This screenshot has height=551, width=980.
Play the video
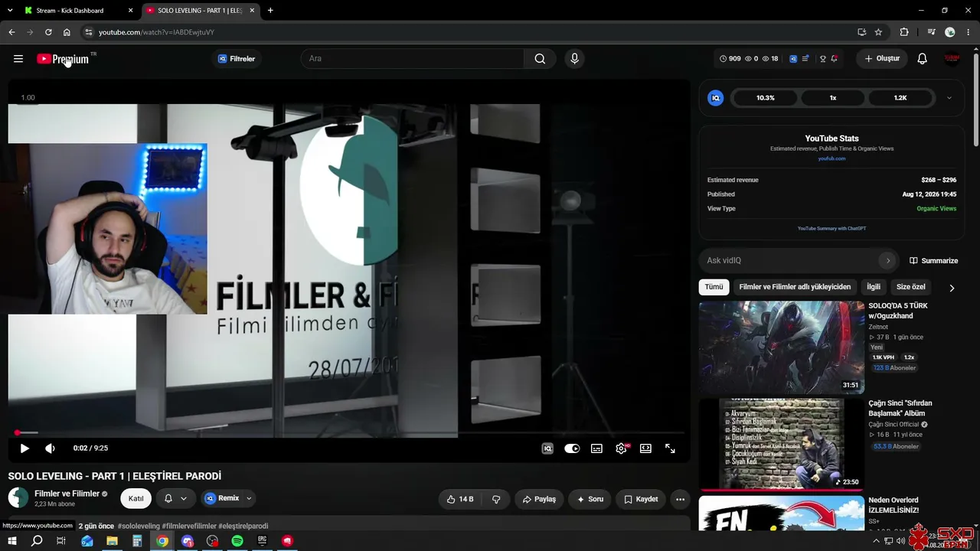[24, 448]
